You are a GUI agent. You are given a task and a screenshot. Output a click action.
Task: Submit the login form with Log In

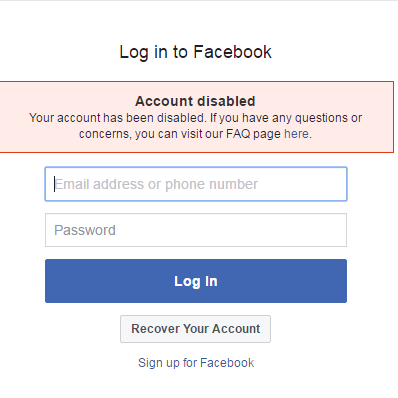click(x=196, y=281)
